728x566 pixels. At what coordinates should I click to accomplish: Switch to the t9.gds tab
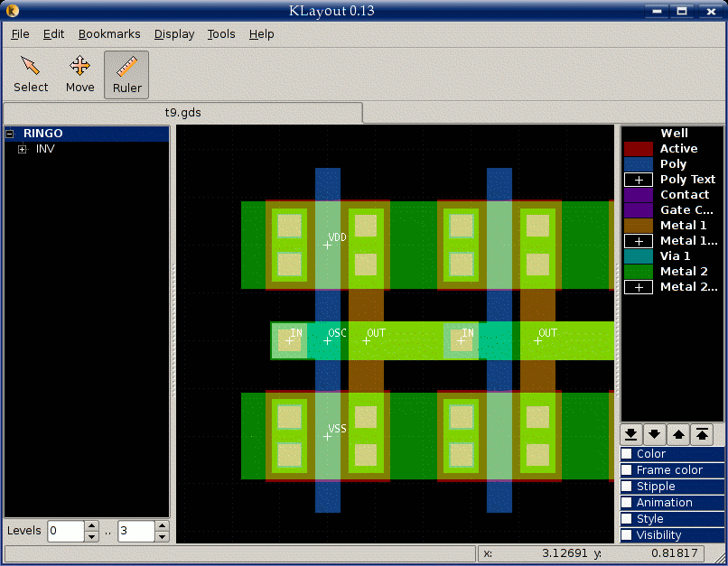coord(182,113)
